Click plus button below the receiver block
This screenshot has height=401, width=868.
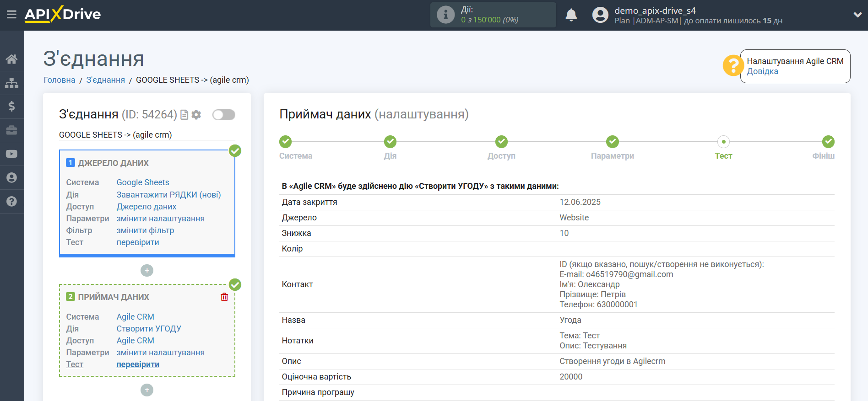tap(147, 390)
